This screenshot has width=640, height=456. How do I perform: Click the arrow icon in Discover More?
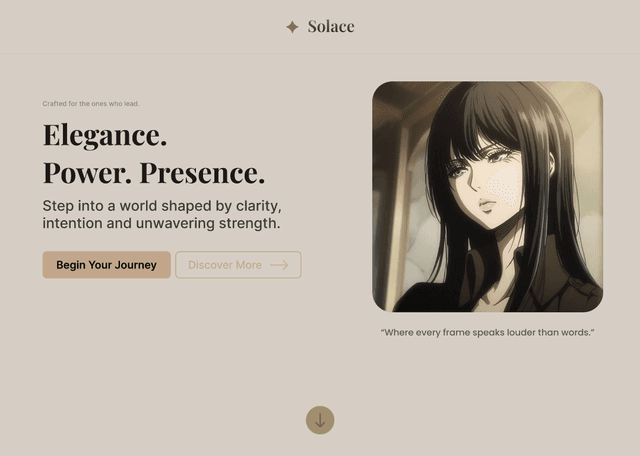279,265
